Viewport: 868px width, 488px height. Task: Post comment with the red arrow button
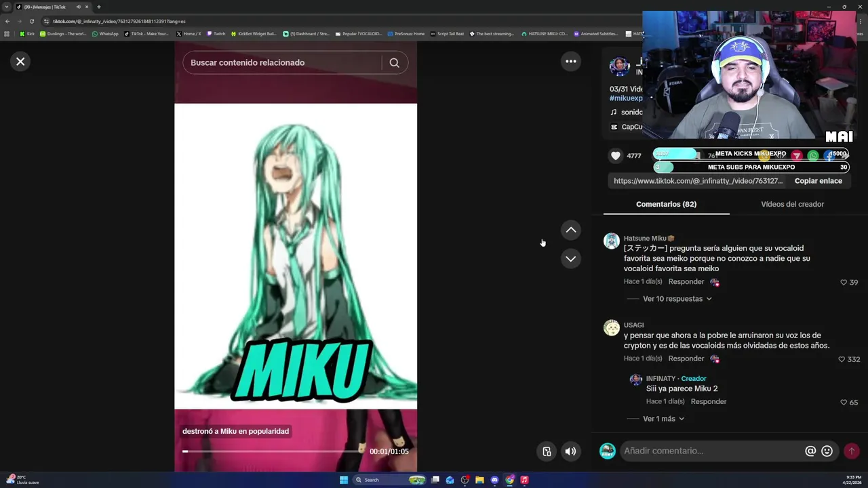[x=851, y=451]
